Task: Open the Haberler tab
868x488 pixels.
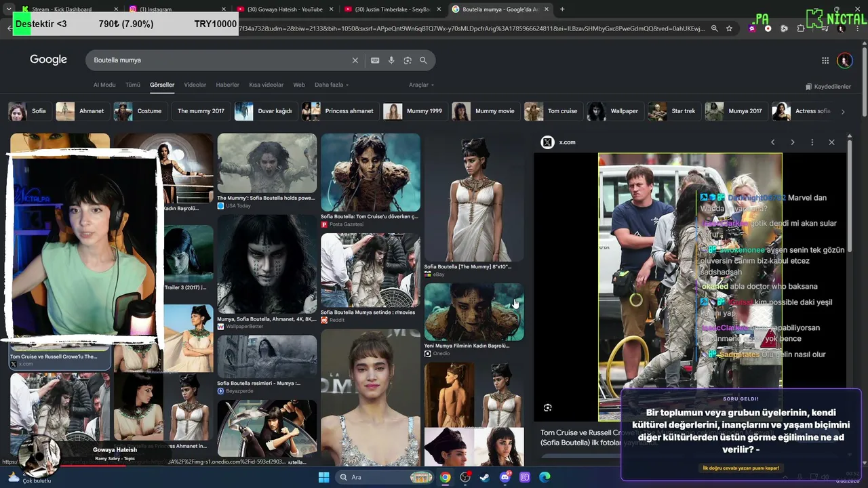Action: click(227, 85)
